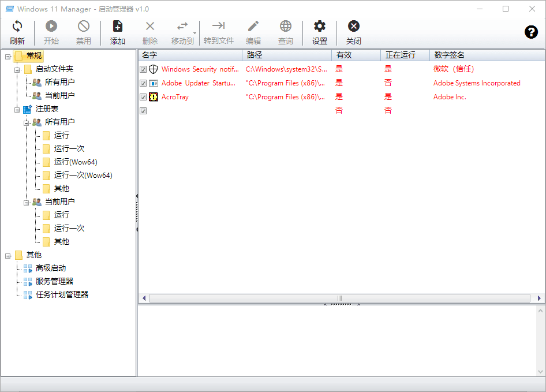Select the AcroTray entry name
The width and height of the screenshot is (546, 392).
pyautogui.click(x=175, y=97)
